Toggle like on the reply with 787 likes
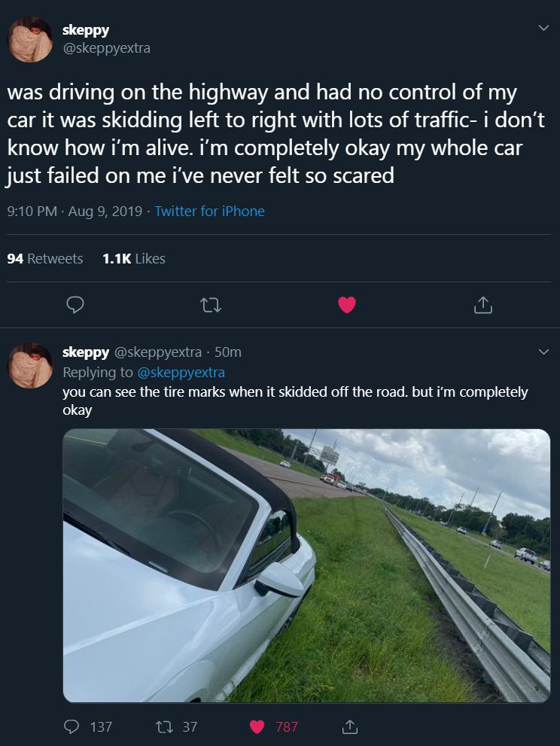Viewport: 560px width, 746px height. [x=257, y=726]
